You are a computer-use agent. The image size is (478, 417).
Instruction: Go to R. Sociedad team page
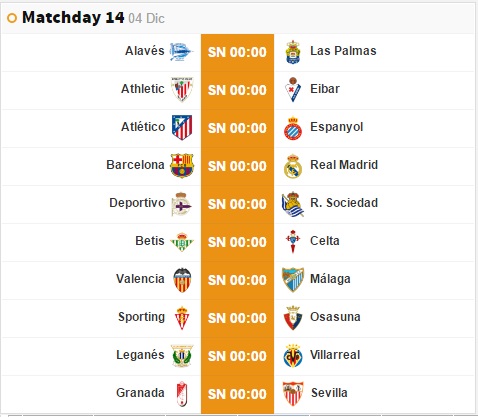(344, 203)
